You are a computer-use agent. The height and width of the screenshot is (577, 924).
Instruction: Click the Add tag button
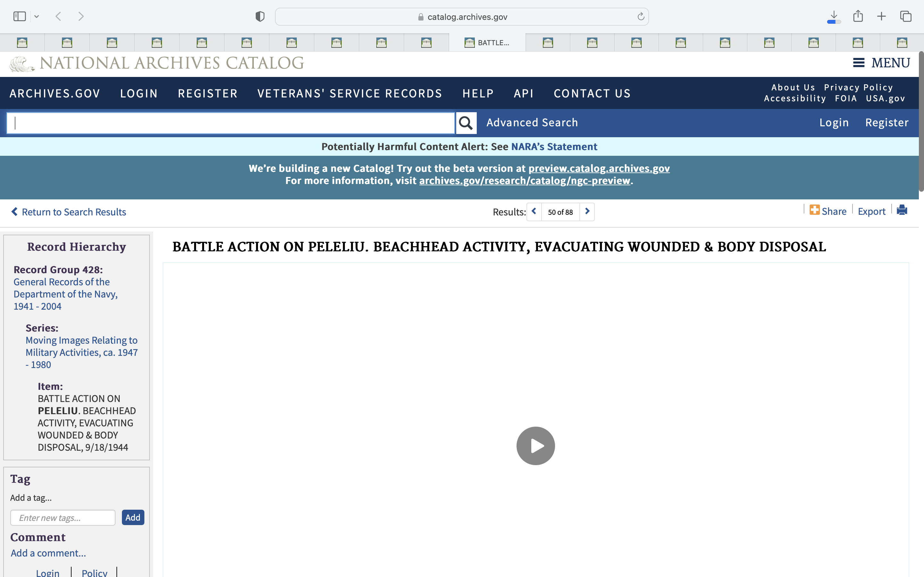coord(133,517)
